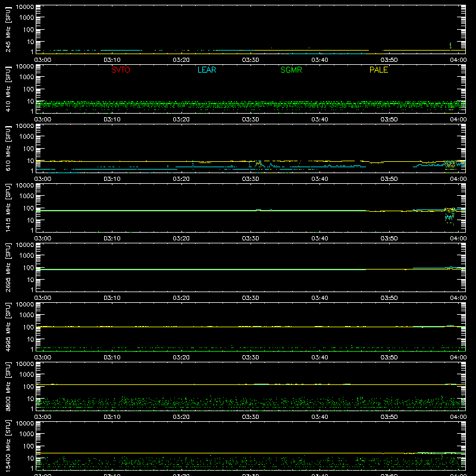Click the yellow PALE legend label
Screen dimensions: 476x476
pos(378,70)
